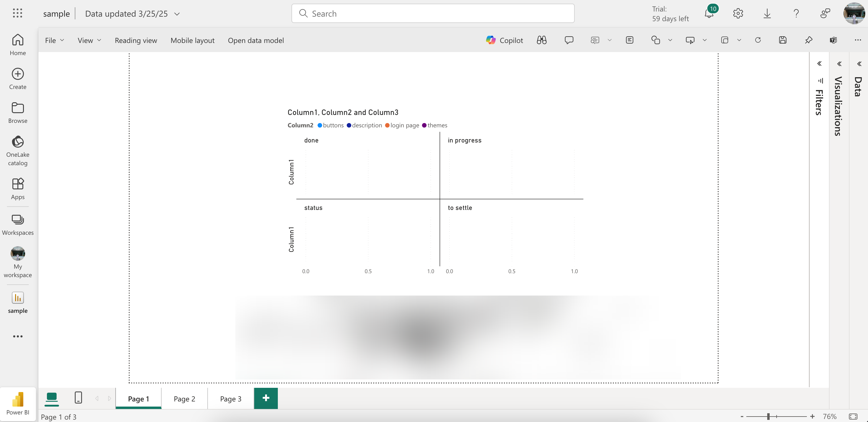Switch to mobile layout icon at bottom
This screenshot has width=868, height=422.
click(x=78, y=397)
